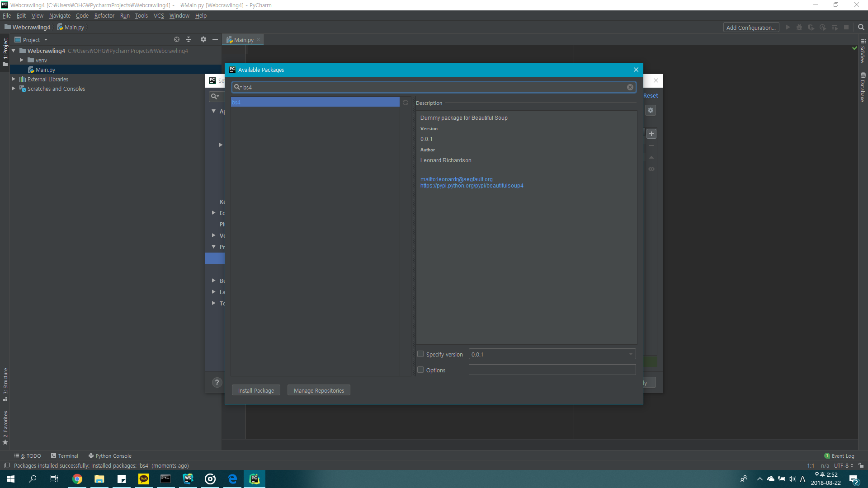Click the Options text input field

tap(552, 370)
